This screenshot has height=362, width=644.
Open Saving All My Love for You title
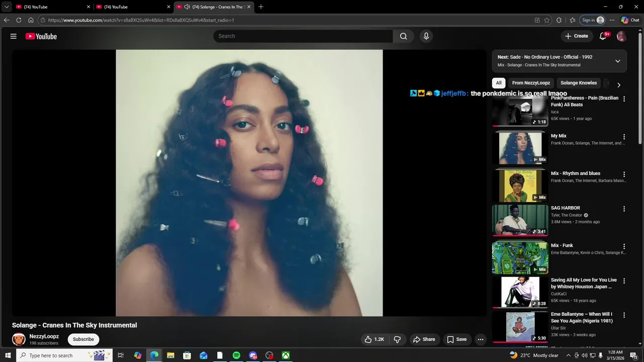pyautogui.click(x=584, y=283)
